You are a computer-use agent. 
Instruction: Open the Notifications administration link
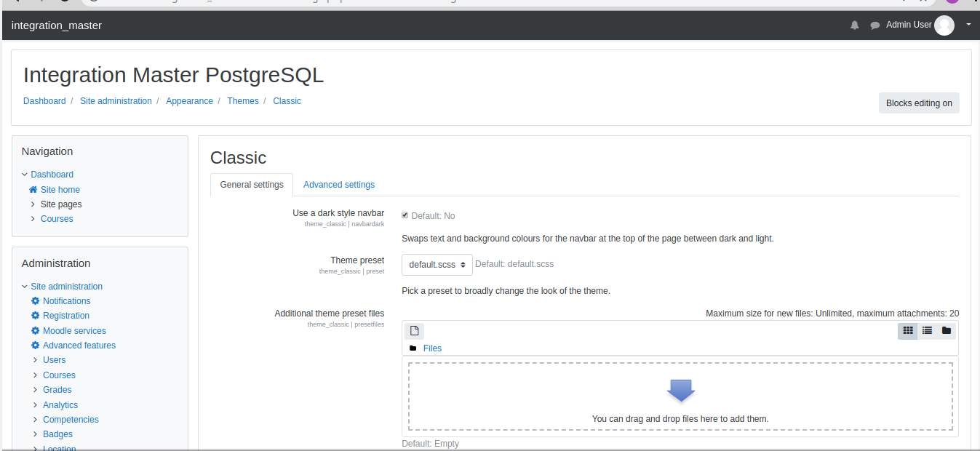coord(67,301)
